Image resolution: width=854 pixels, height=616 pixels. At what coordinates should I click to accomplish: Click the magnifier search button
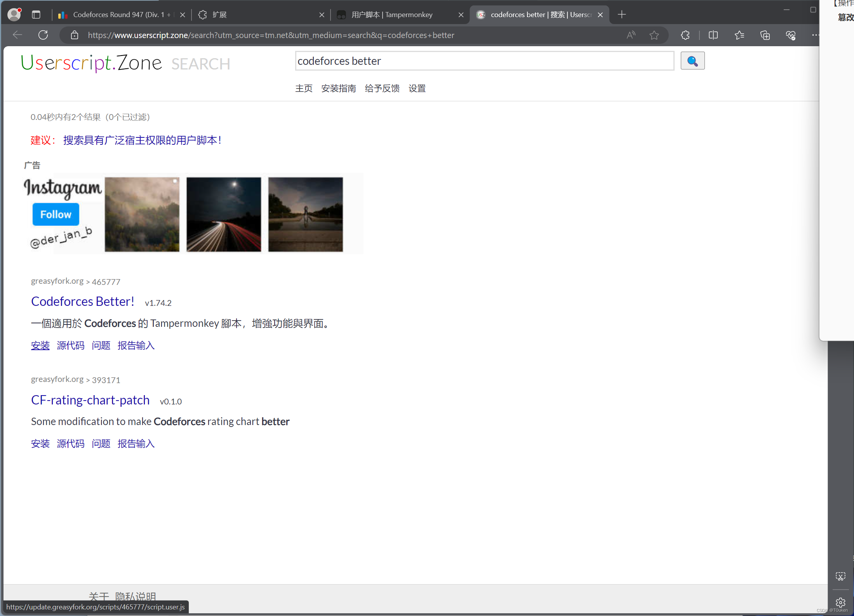tap(692, 61)
